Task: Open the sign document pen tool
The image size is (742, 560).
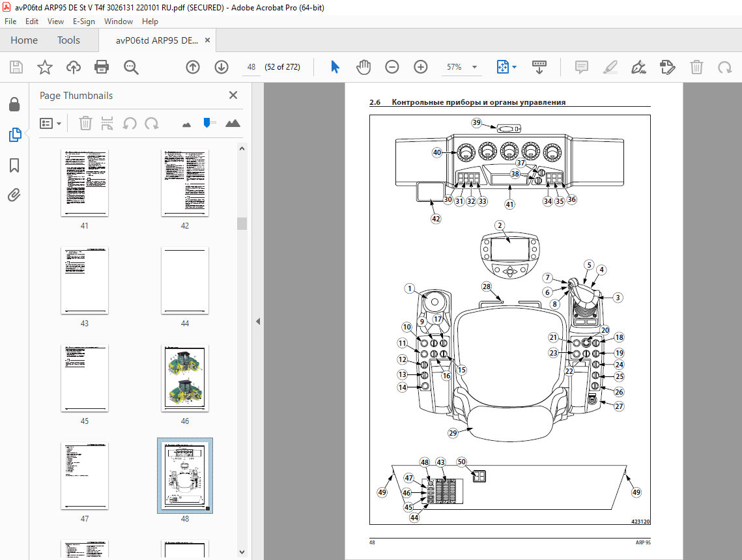Action: (639, 67)
